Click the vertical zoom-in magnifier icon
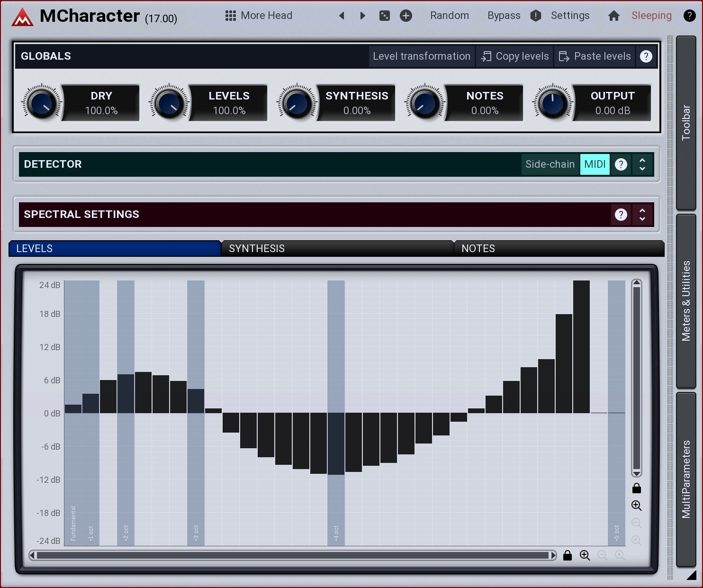 pos(636,506)
